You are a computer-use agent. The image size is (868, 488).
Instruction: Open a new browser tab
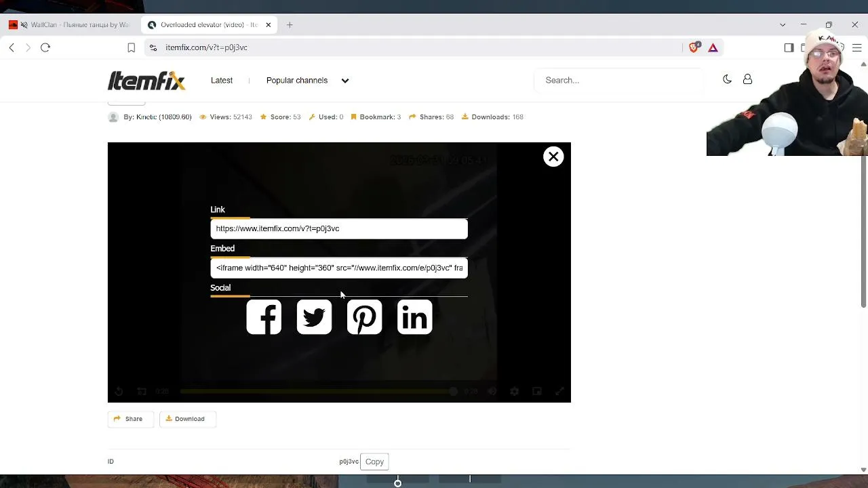tap(290, 24)
